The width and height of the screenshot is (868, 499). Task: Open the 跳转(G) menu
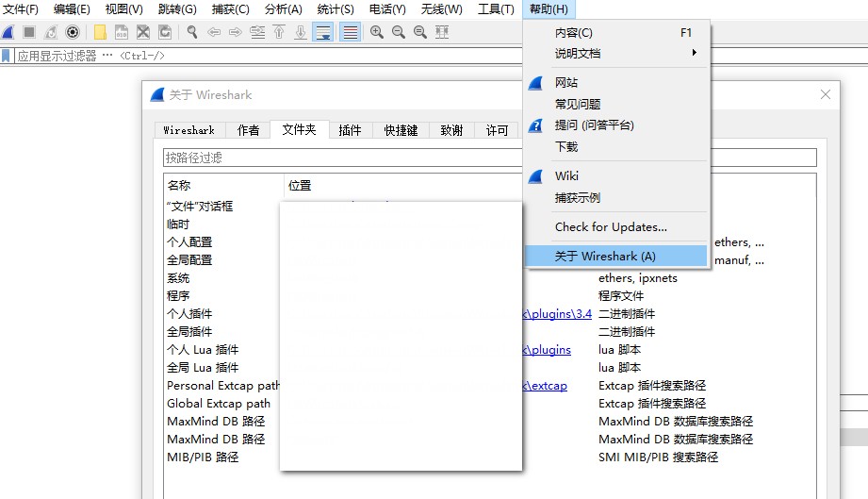coord(177,8)
